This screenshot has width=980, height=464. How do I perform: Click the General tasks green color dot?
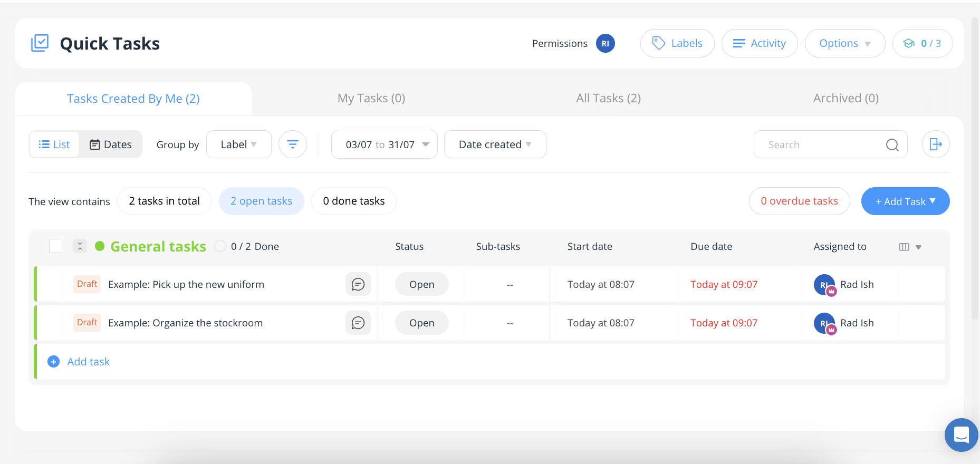[x=100, y=246]
